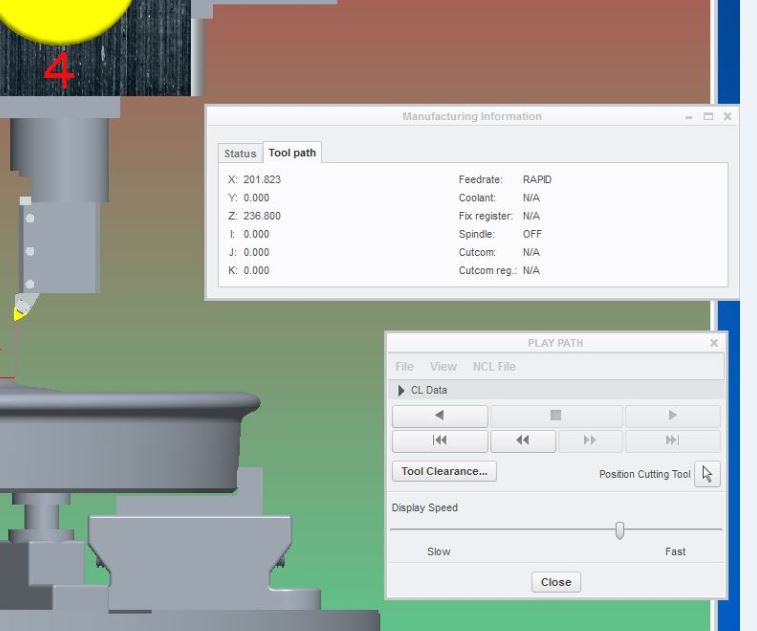Play the tool path forward

coord(673,415)
